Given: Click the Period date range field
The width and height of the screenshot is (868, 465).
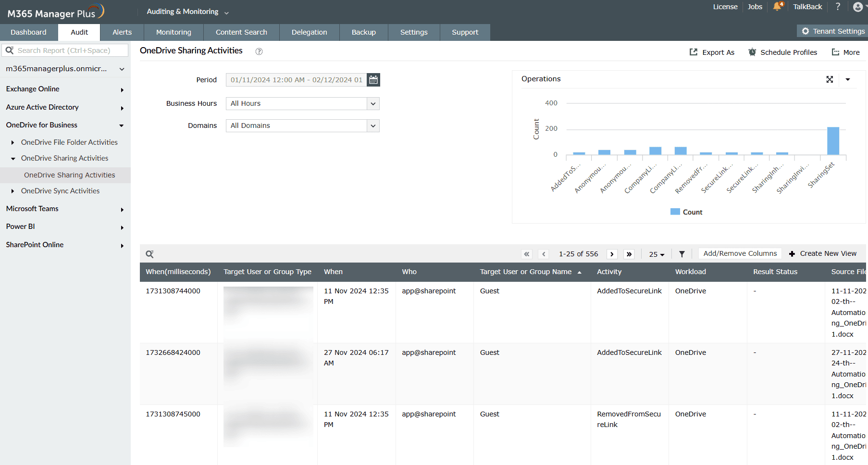Looking at the screenshot, I should pos(297,80).
